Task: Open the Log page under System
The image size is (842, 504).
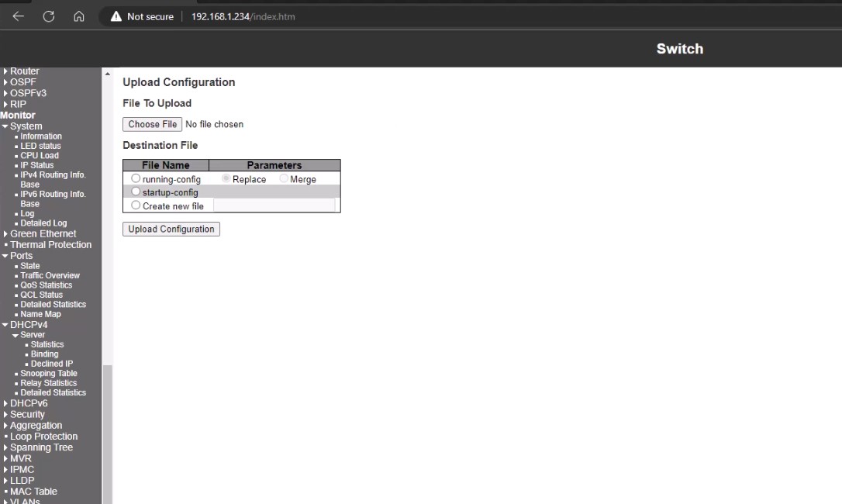Action: click(27, 214)
